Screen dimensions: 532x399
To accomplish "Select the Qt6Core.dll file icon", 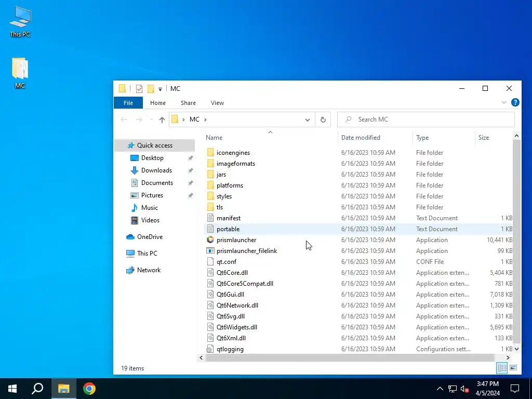I will point(210,272).
